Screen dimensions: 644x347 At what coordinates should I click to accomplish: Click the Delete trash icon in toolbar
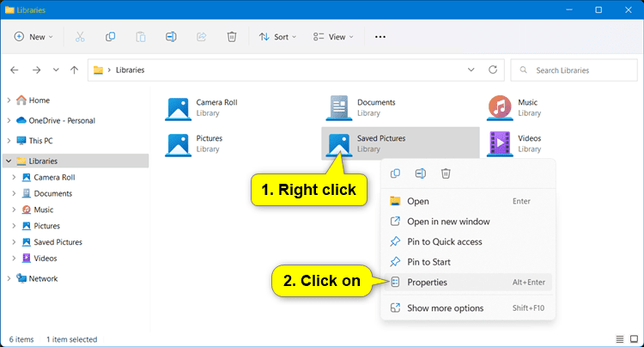232,37
